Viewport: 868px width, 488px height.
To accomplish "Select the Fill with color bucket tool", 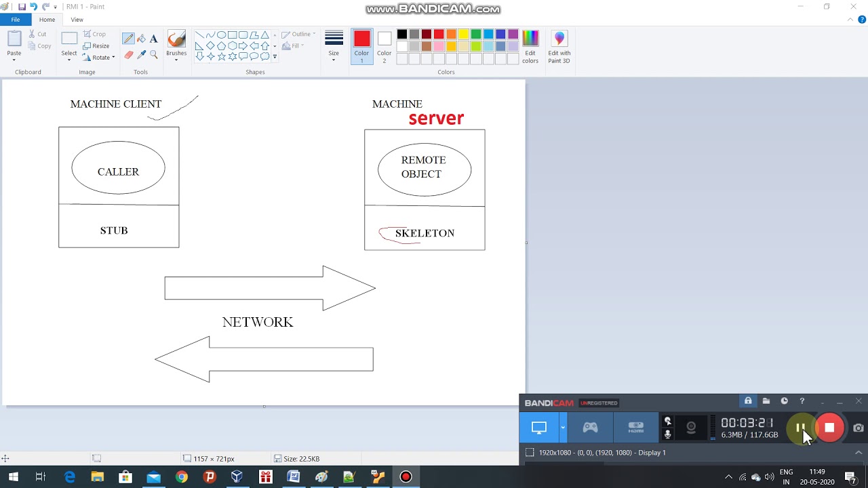I will tap(141, 39).
